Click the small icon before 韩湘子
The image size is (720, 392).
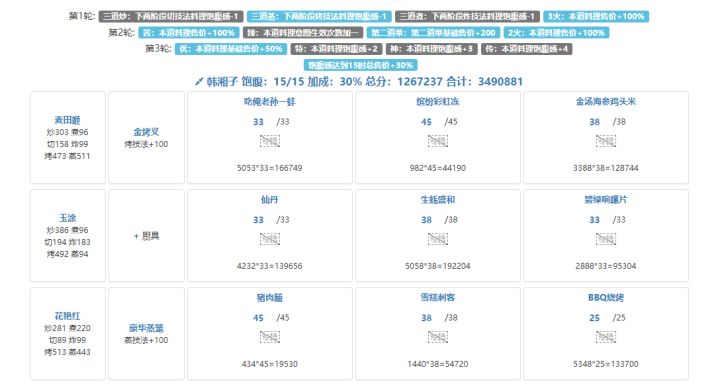pos(199,82)
